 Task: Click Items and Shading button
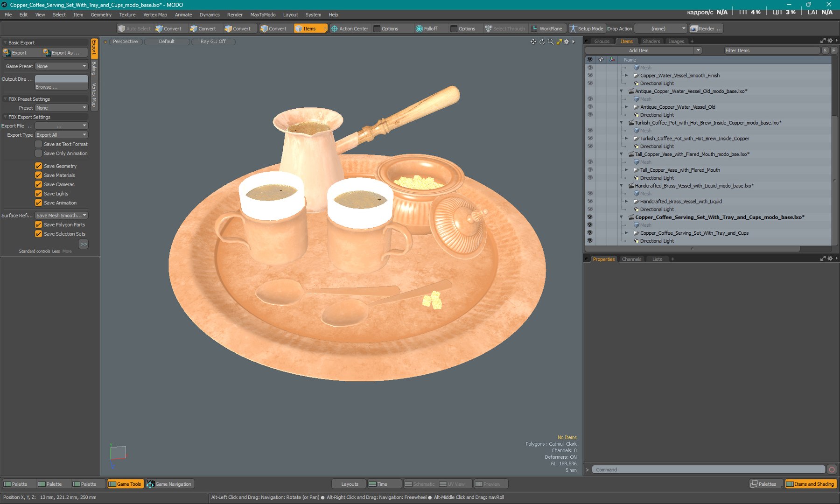click(811, 484)
